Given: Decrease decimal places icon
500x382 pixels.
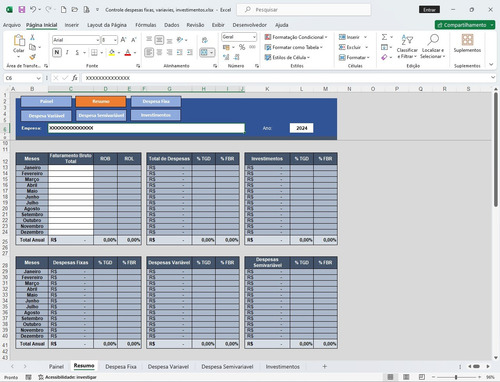Looking at the screenshot, I should click(x=236, y=57).
